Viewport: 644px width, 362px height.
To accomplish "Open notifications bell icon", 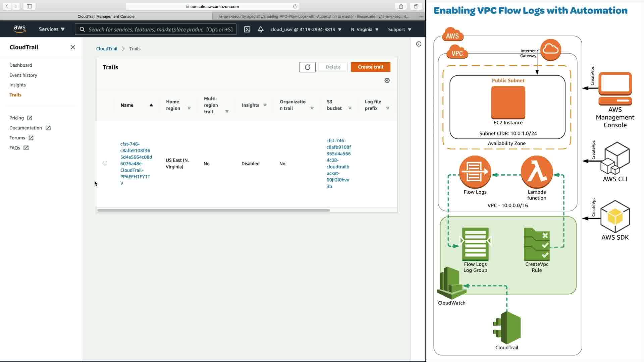I will coord(261,29).
